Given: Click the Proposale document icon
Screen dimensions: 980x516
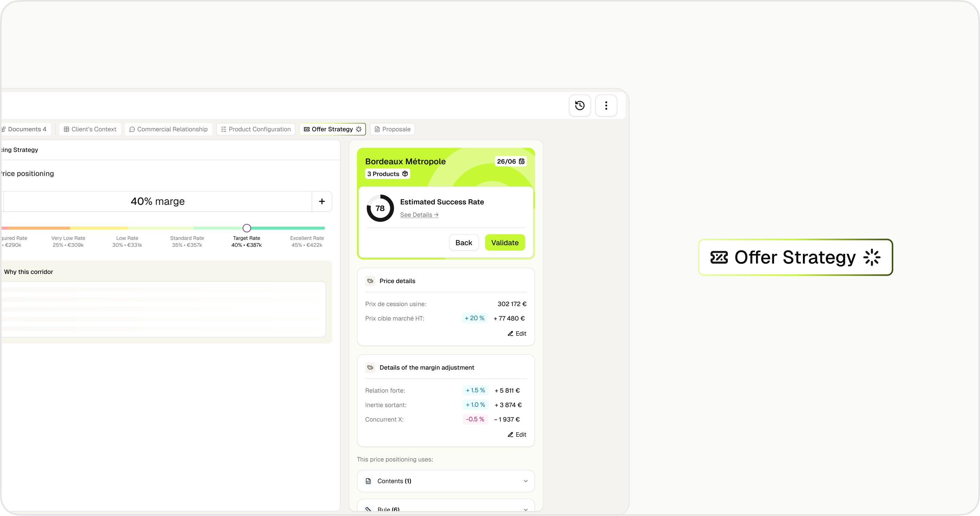Looking at the screenshot, I should (x=377, y=130).
